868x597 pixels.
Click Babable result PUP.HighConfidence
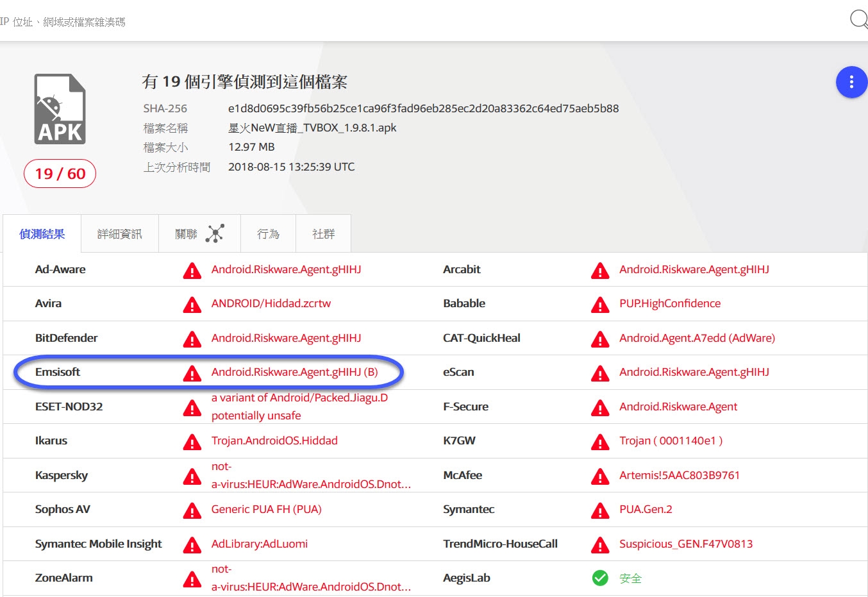[670, 303]
